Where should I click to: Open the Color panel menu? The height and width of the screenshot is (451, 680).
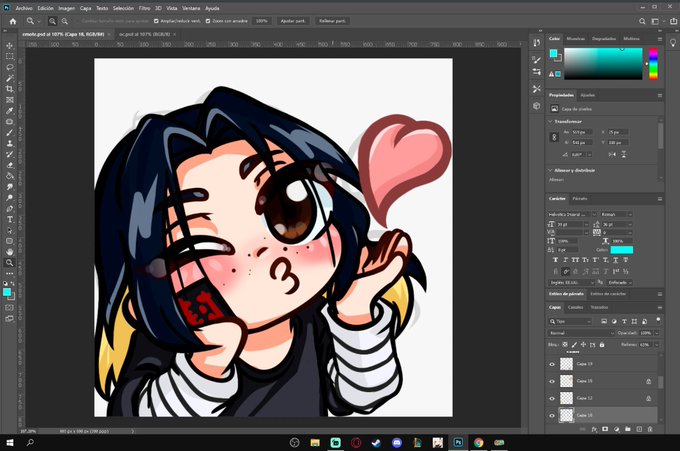660,39
